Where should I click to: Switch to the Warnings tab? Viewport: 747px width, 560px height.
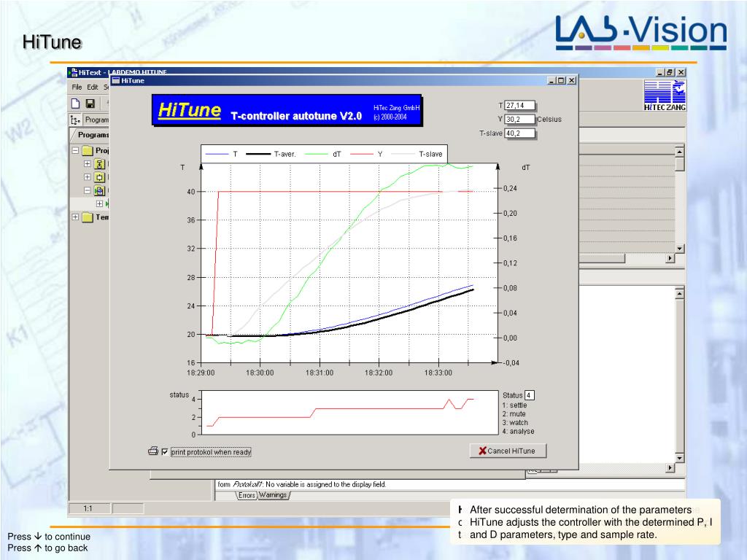tap(273, 495)
